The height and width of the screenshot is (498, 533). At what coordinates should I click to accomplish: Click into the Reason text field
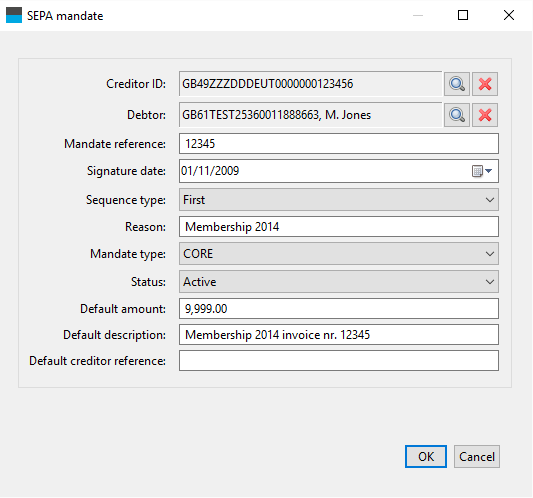(339, 227)
